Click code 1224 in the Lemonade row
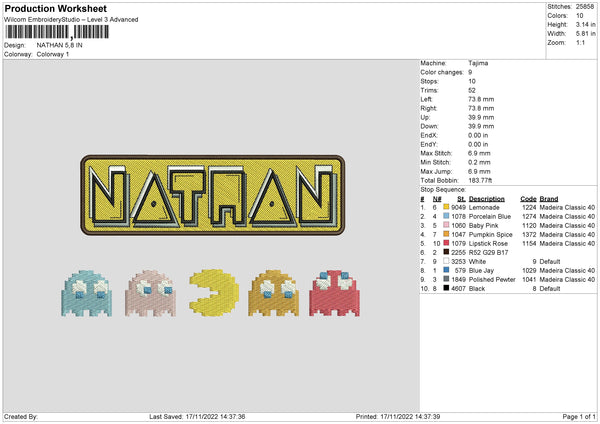Viewport: 600px width, 424px height. point(529,207)
